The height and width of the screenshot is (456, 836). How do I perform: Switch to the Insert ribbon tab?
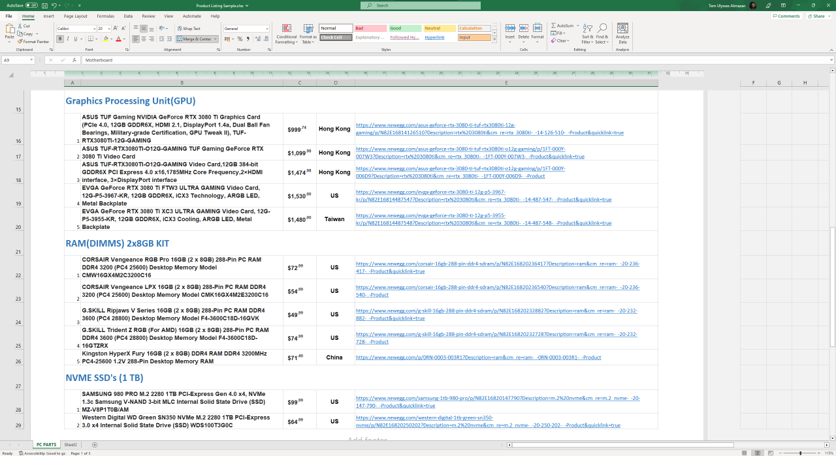pyautogui.click(x=49, y=17)
